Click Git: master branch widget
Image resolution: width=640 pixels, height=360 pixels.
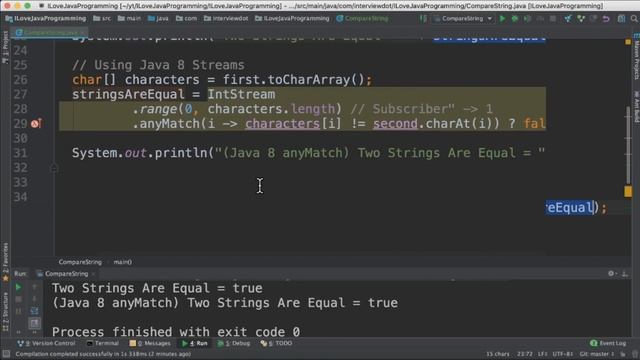point(597,354)
